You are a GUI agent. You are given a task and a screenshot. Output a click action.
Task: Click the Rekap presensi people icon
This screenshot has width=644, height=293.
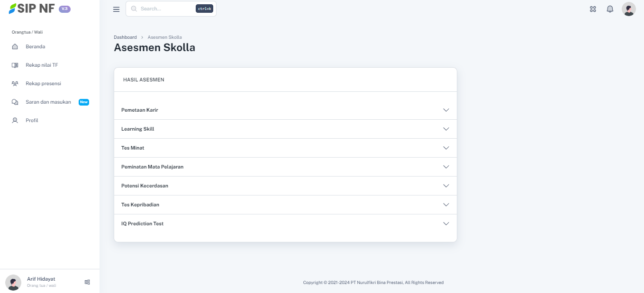coord(15,84)
